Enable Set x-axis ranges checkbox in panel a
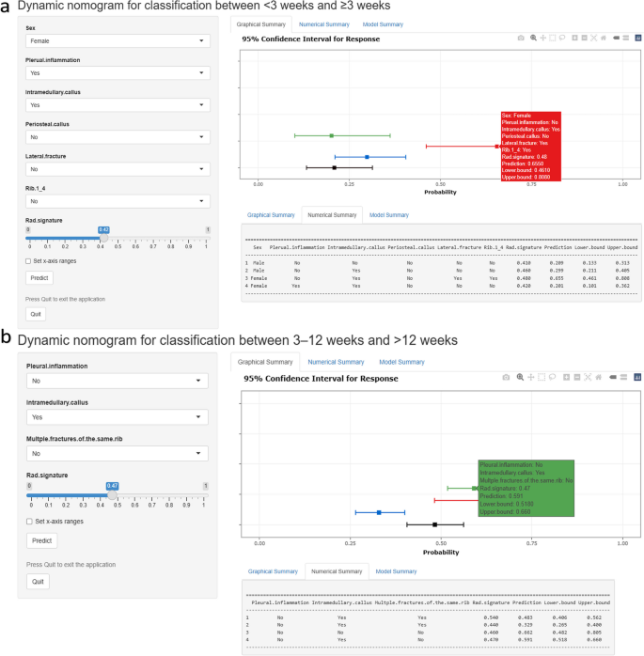This screenshot has width=644, height=656. click(x=29, y=260)
